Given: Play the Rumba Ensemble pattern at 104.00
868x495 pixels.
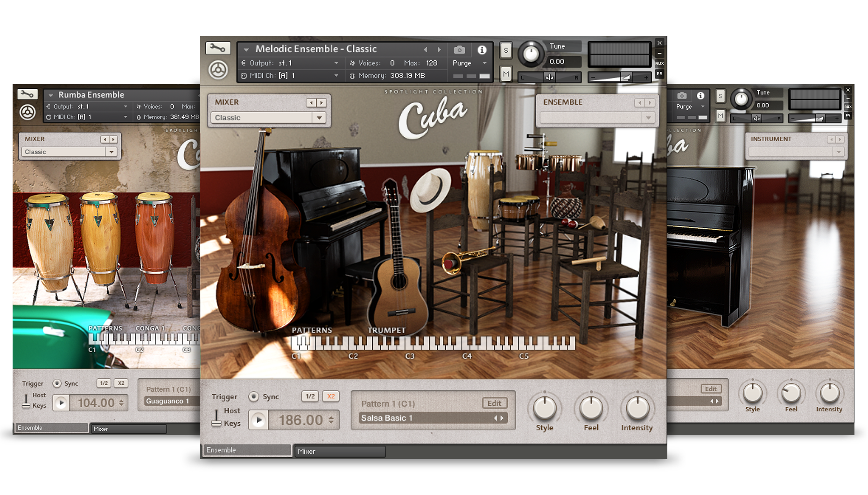Looking at the screenshot, I should 61,403.
